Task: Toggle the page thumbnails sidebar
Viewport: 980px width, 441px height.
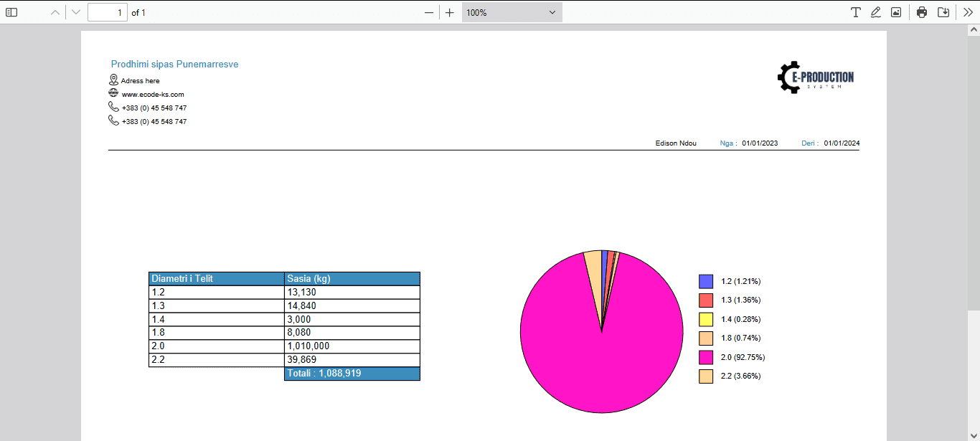Action: (11, 11)
